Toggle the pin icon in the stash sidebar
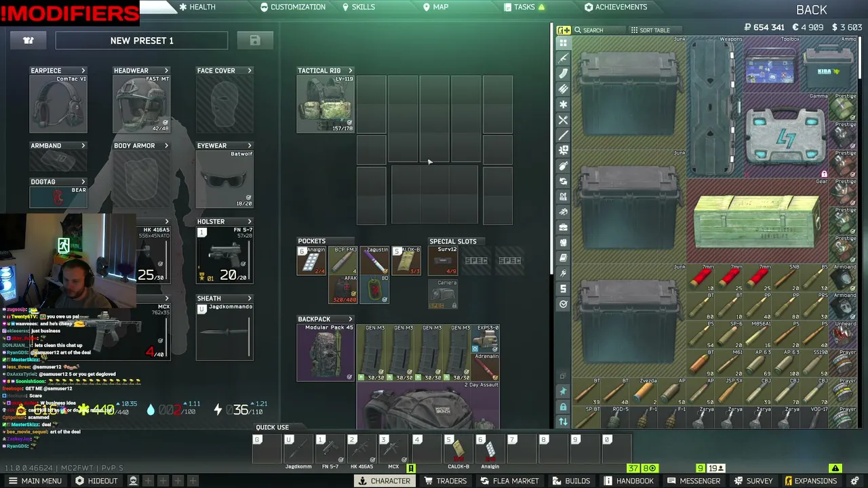The width and height of the screenshot is (868, 488). point(563,391)
